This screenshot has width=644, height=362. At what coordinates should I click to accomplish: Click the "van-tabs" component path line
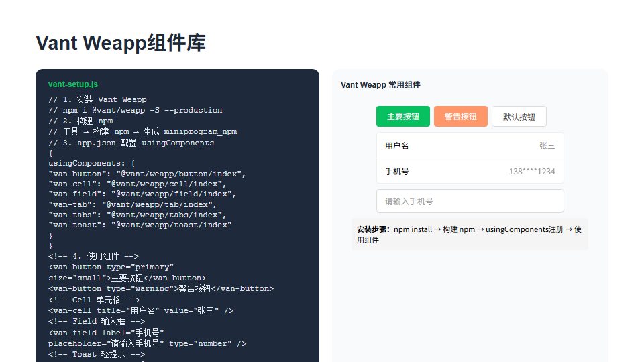coord(138,215)
